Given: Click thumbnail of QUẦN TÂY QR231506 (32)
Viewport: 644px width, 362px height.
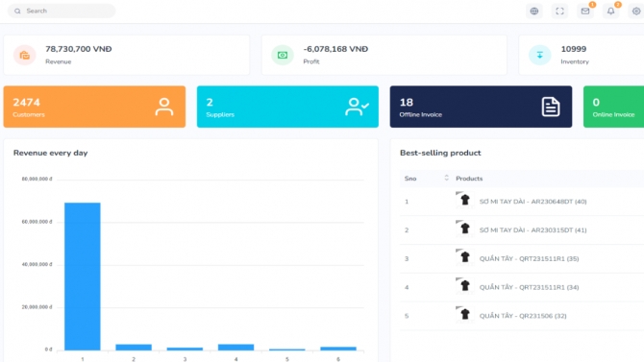Looking at the screenshot, I should pos(464,315).
